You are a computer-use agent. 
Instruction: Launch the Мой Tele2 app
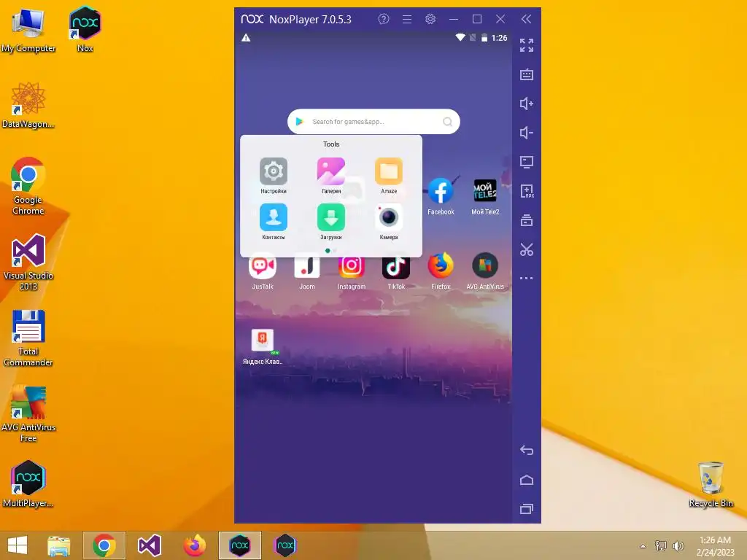click(485, 197)
